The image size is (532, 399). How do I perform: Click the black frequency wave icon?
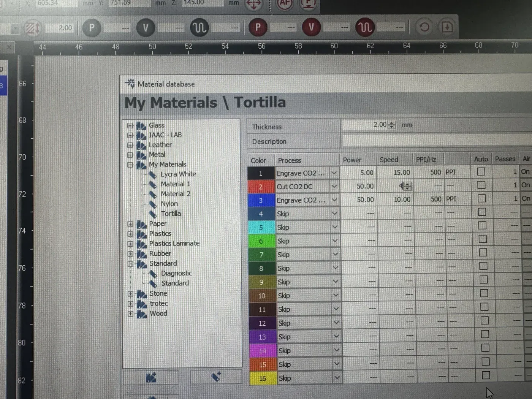[x=199, y=28]
